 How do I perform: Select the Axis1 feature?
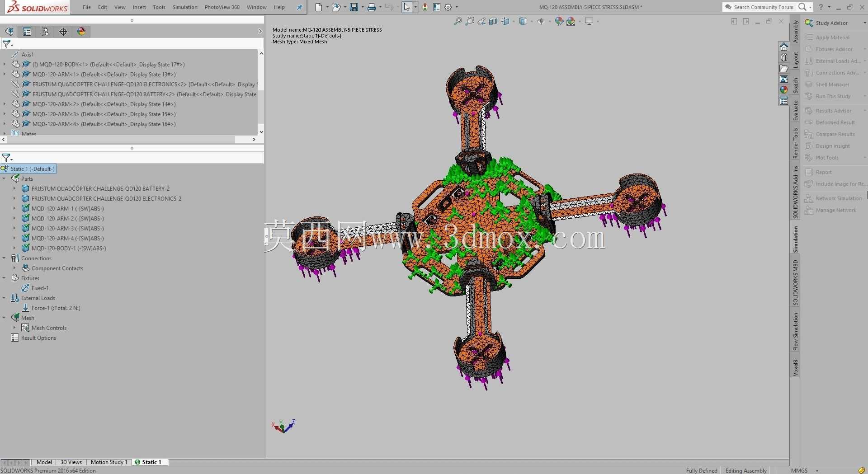tap(27, 55)
